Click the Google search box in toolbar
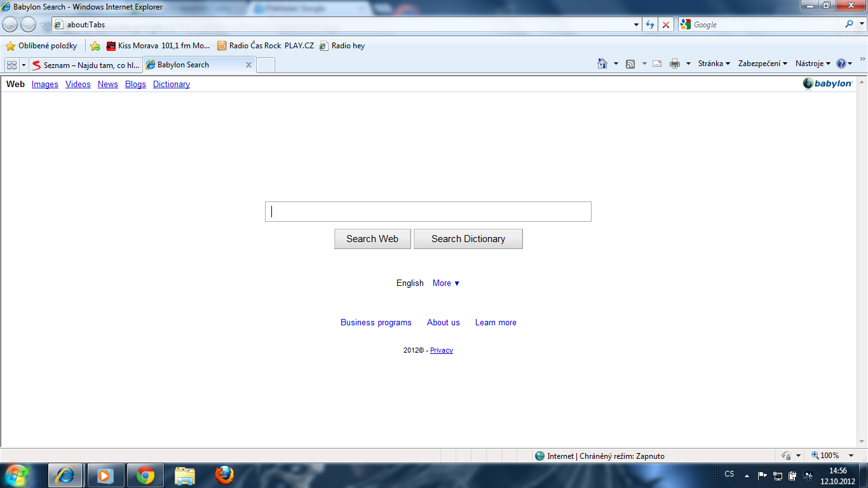 [x=767, y=24]
